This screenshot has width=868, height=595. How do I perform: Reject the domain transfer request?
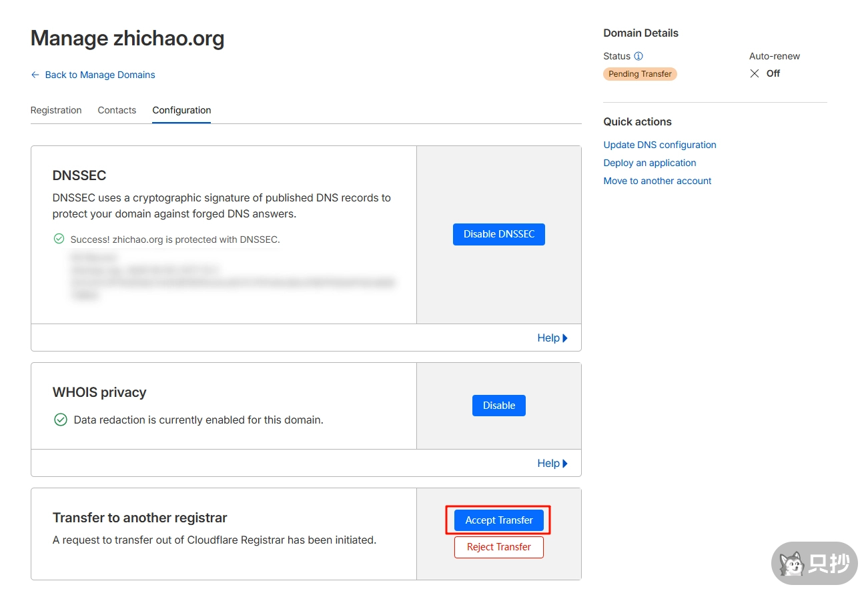point(498,547)
